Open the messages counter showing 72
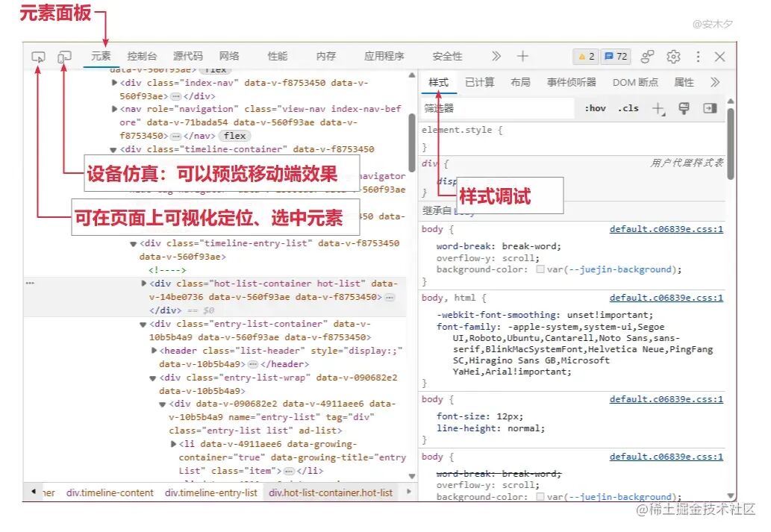The height and width of the screenshot is (532, 771). click(x=616, y=57)
